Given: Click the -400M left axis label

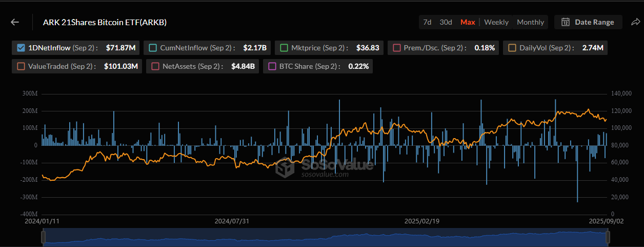Looking at the screenshot, I should pyautogui.click(x=29, y=214).
